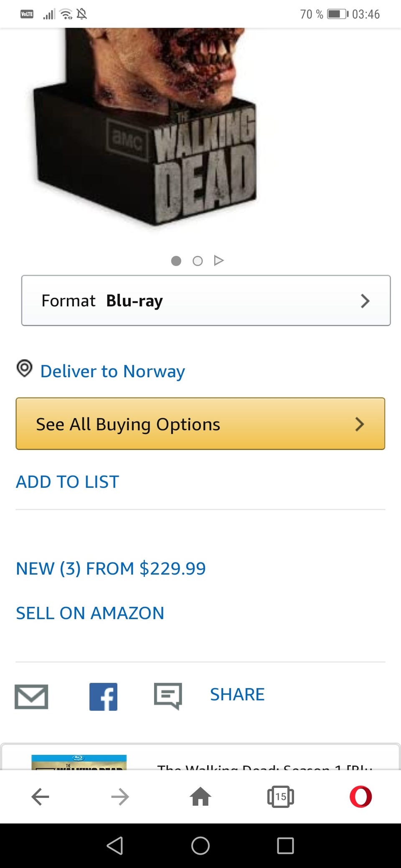Tap the SHARE link
This screenshot has width=401, height=868.
[237, 694]
